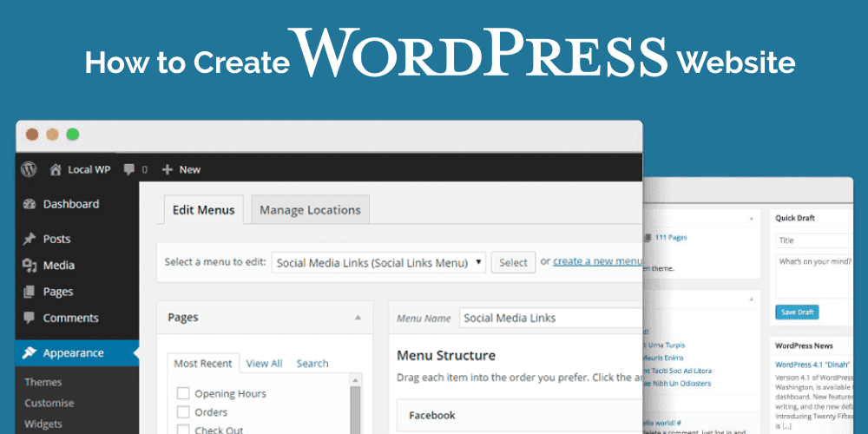Viewport: 868px width, 434px height.
Task: Open the 111 Pages link
Action: coord(671,238)
